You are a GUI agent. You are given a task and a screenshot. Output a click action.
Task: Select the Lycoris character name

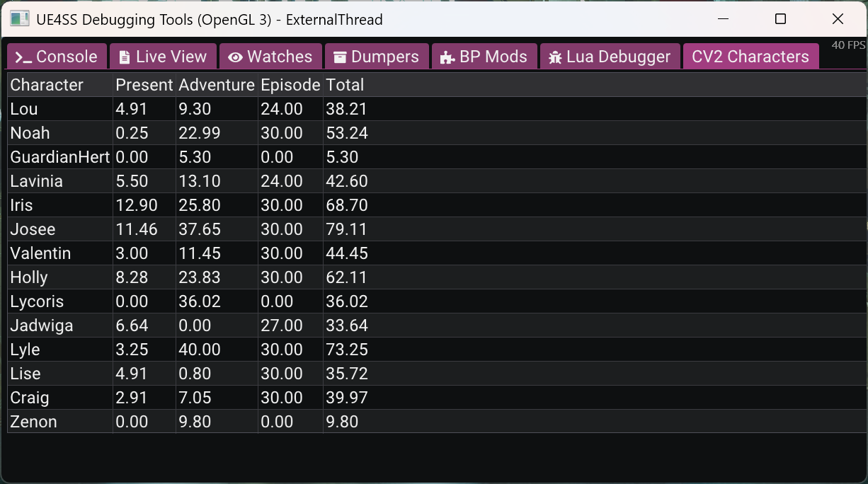[37, 301]
